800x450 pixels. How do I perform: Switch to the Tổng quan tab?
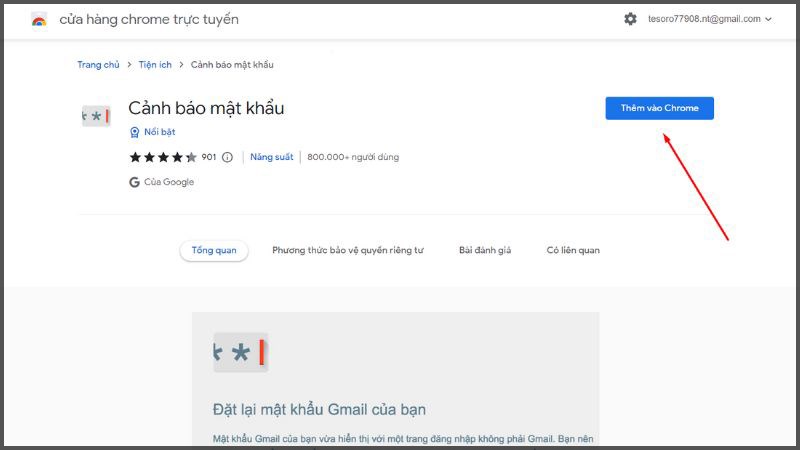pyautogui.click(x=214, y=251)
